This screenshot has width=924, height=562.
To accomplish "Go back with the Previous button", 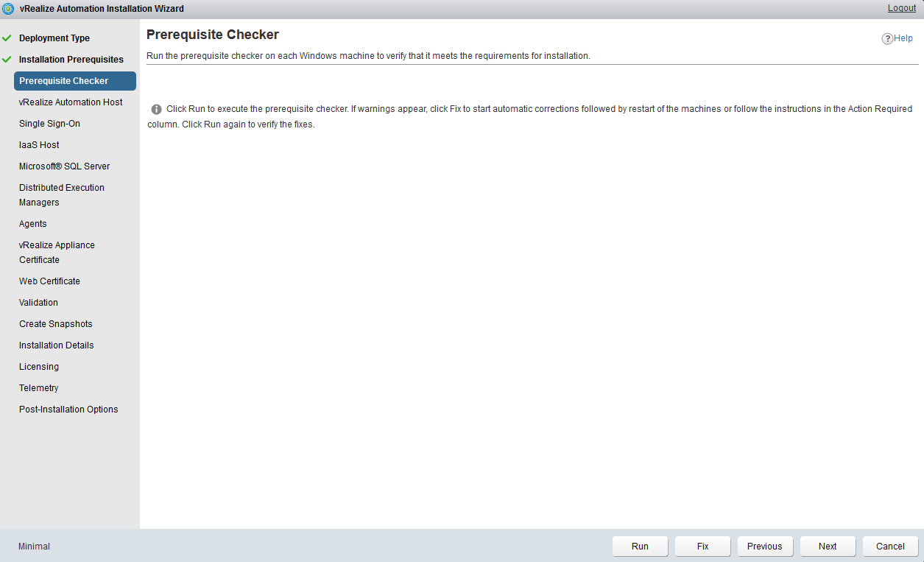I will [x=764, y=547].
